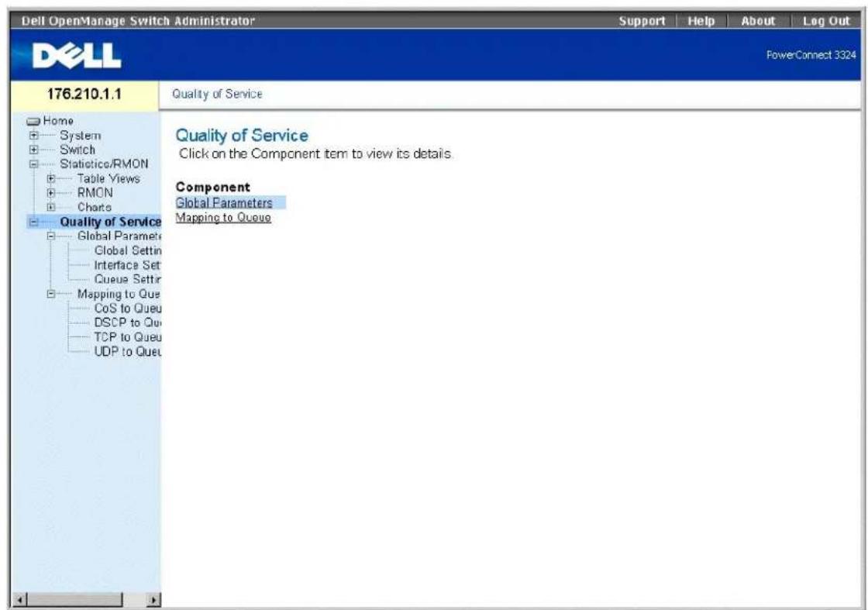Collapse the Statistics/RMON tree node
This screenshot has height=610, width=868.
click(x=34, y=164)
